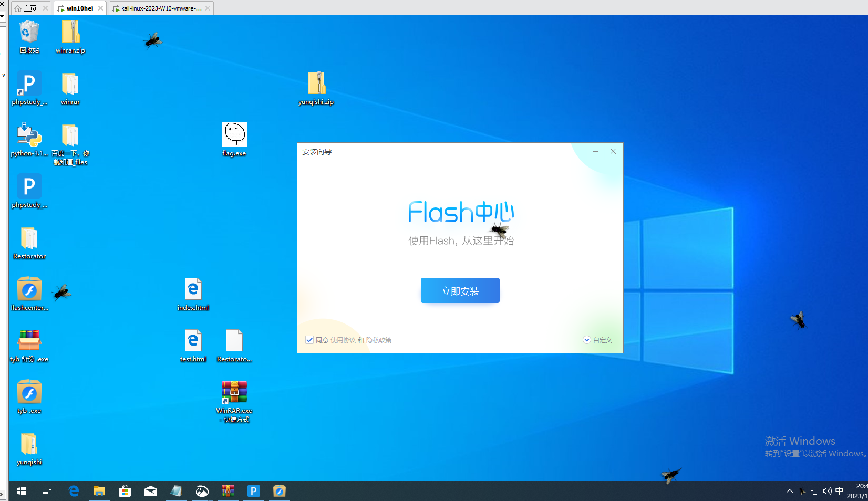Select the yunqishi folder icon
The image size is (868, 501).
point(29,448)
